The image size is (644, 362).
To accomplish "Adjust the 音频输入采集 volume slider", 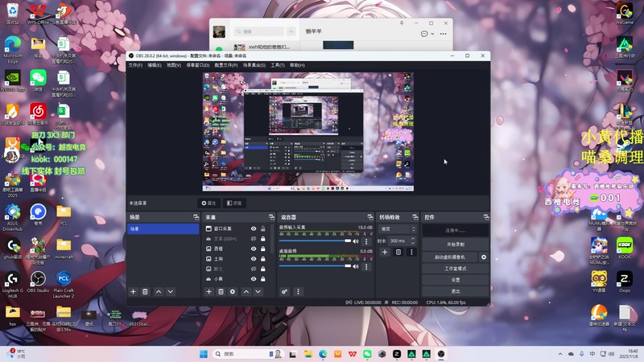I will 315,241.
